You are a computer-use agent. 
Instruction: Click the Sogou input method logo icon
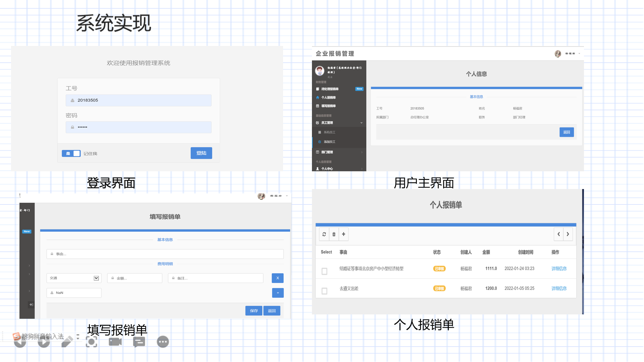click(16, 336)
